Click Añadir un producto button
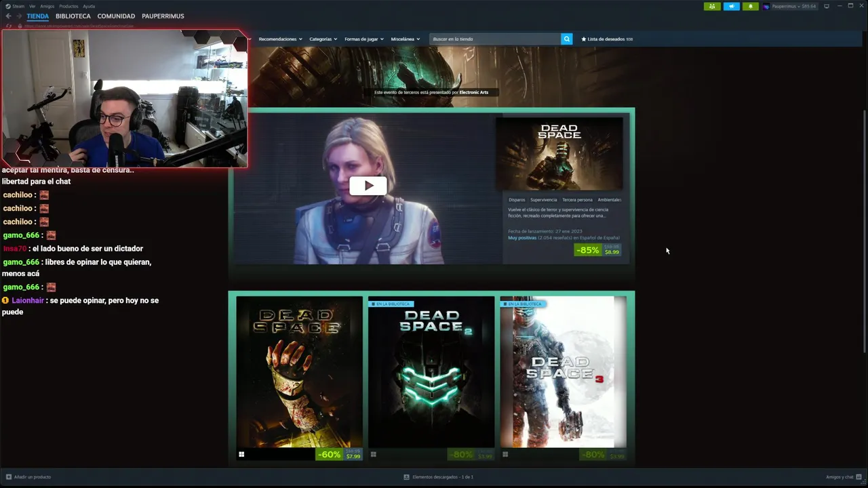 [x=28, y=477]
